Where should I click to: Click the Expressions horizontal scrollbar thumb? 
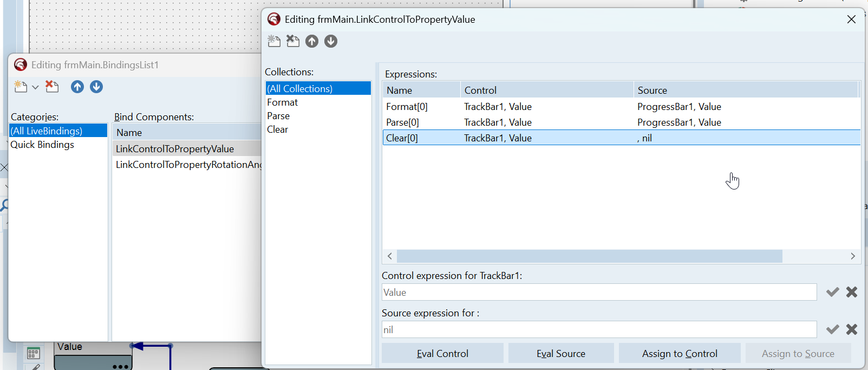pyautogui.click(x=589, y=256)
